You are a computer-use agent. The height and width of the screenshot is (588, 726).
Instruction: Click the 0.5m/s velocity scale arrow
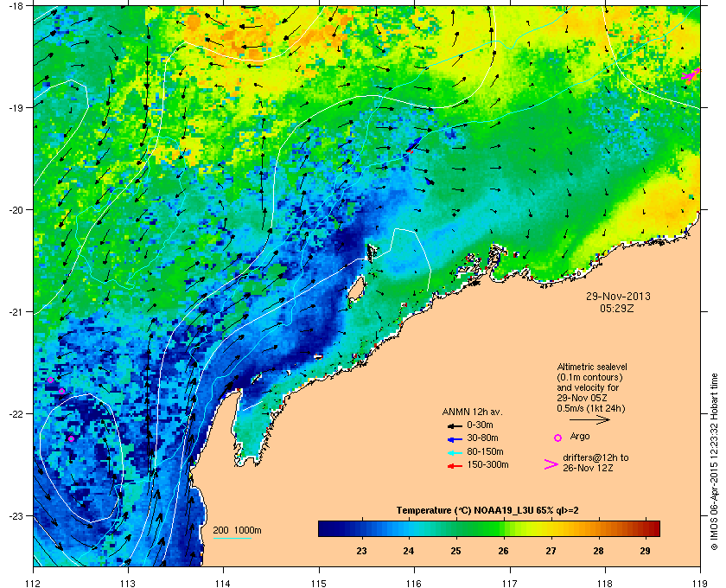click(589, 420)
